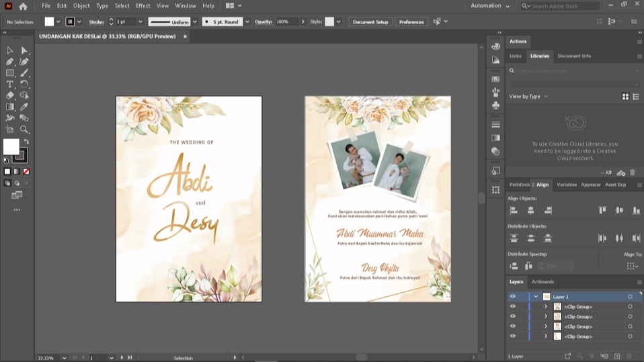
Task: Toggle visibility of the last Clip Group
Action: click(x=513, y=336)
